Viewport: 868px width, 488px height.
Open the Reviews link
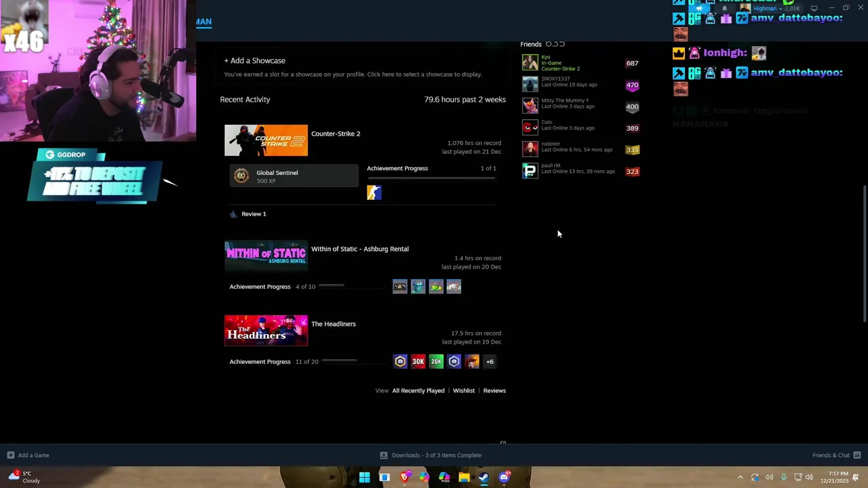pos(494,390)
